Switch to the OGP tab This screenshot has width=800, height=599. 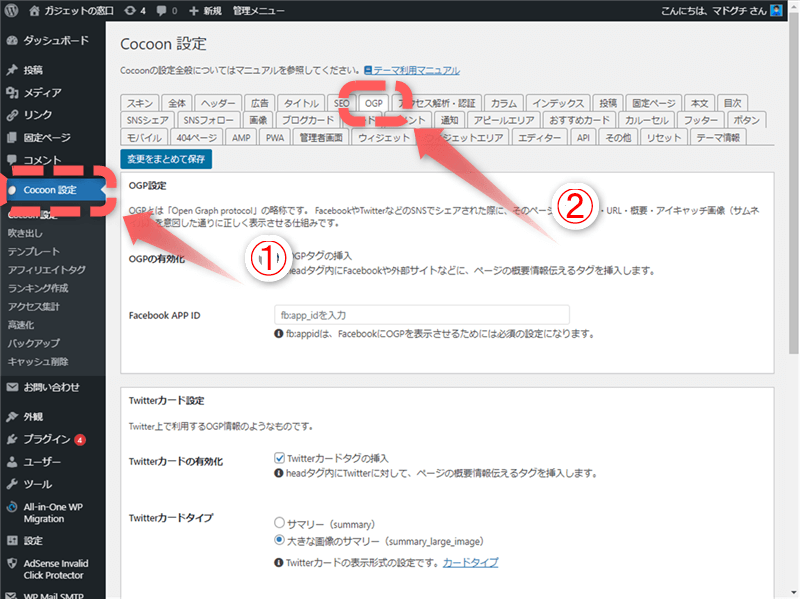click(x=373, y=103)
